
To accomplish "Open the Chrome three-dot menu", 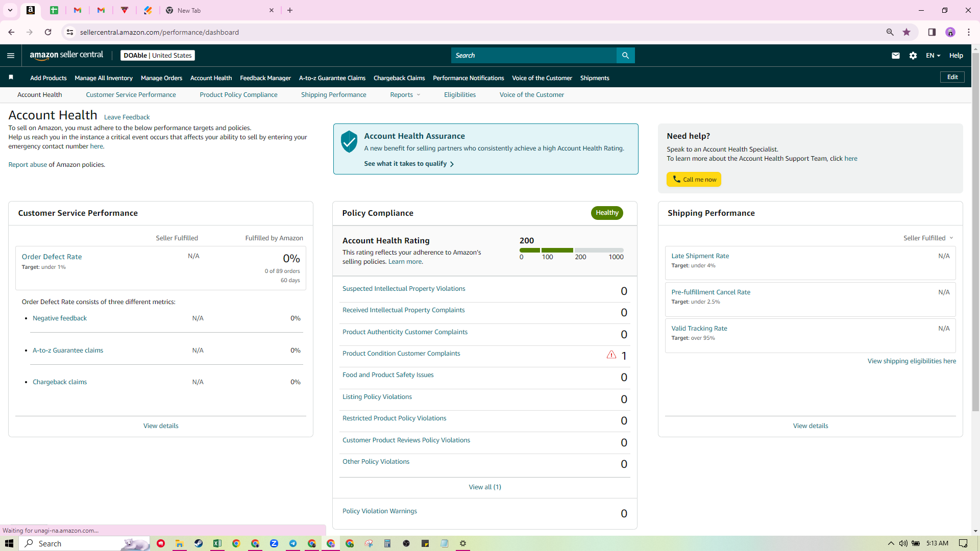I will [x=968, y=32].
